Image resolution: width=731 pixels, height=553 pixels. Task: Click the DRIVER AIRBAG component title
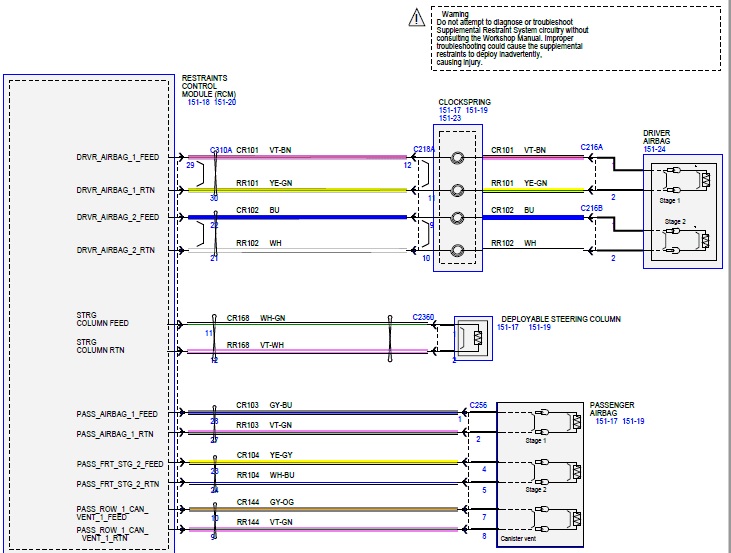pos(656,137)
